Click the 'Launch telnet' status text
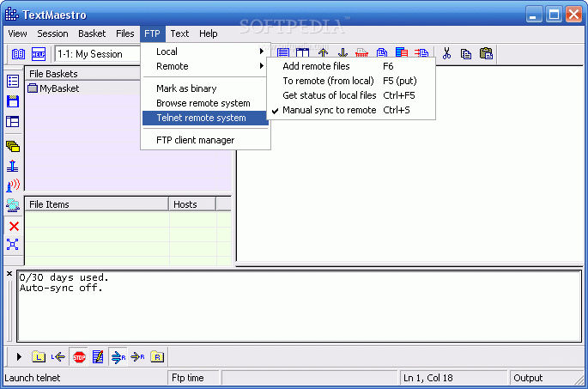This screenshot has height=389, width=588. coord(33,378)
